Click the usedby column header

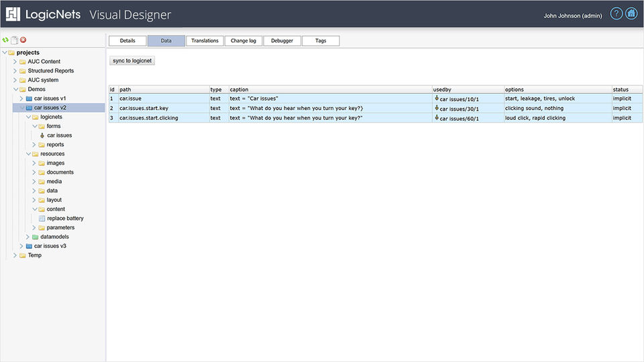click(468, 89)
